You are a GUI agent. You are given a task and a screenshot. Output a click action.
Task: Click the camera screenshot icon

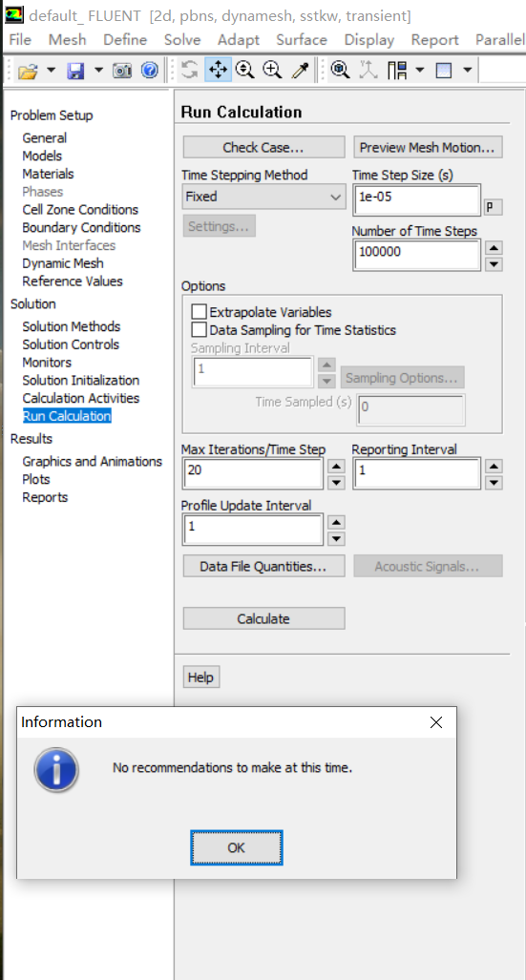point(122,70)
